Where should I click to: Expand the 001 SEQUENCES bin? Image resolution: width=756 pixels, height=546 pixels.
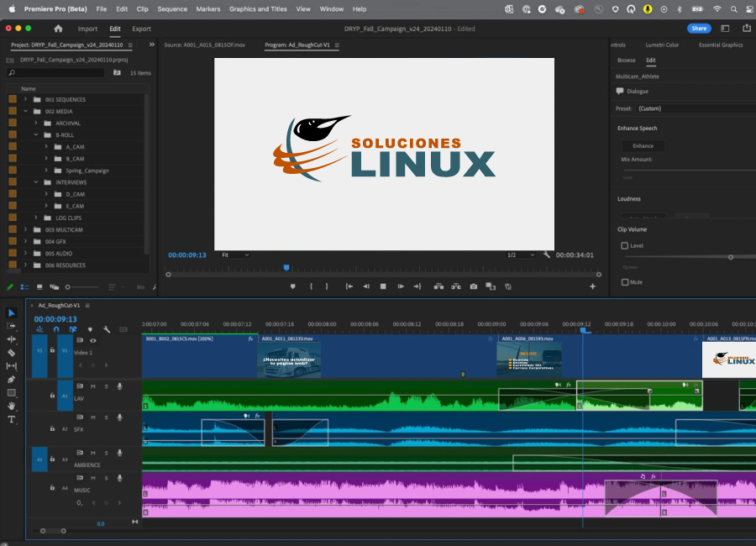(x=26, y=100)
